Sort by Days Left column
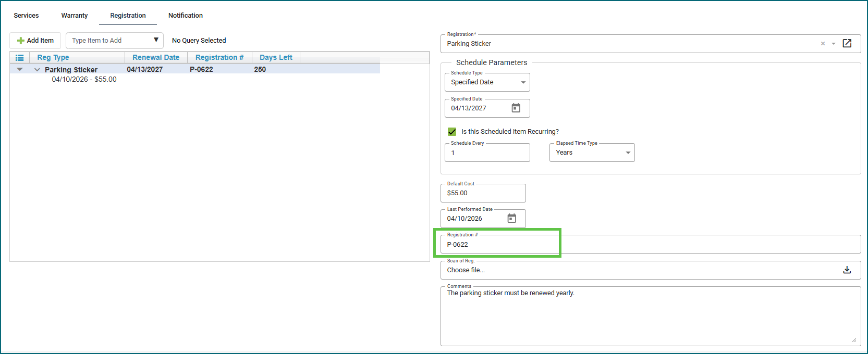 point(276,57)
